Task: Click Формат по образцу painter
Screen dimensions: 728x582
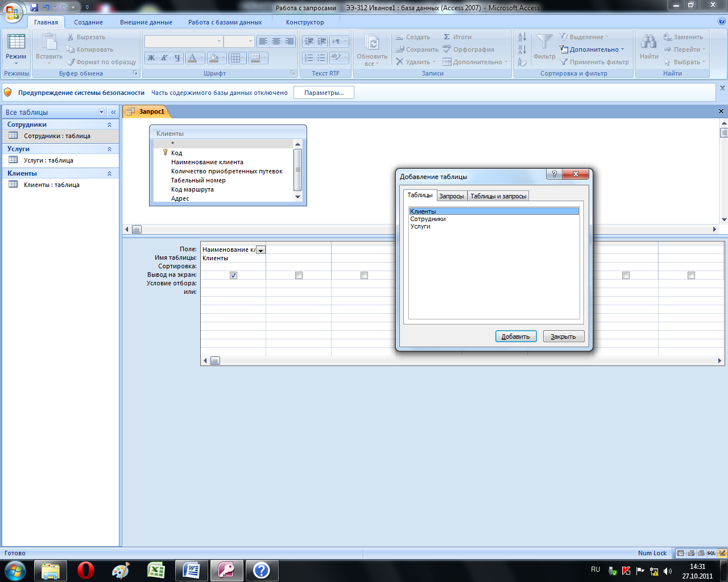Action: [x=102, y=62]
